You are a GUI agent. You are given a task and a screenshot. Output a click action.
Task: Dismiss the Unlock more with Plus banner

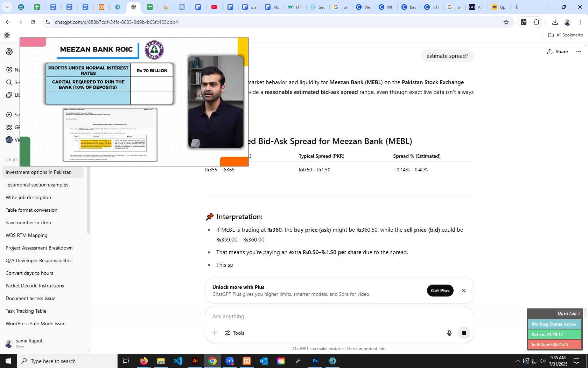coord(464,291)
